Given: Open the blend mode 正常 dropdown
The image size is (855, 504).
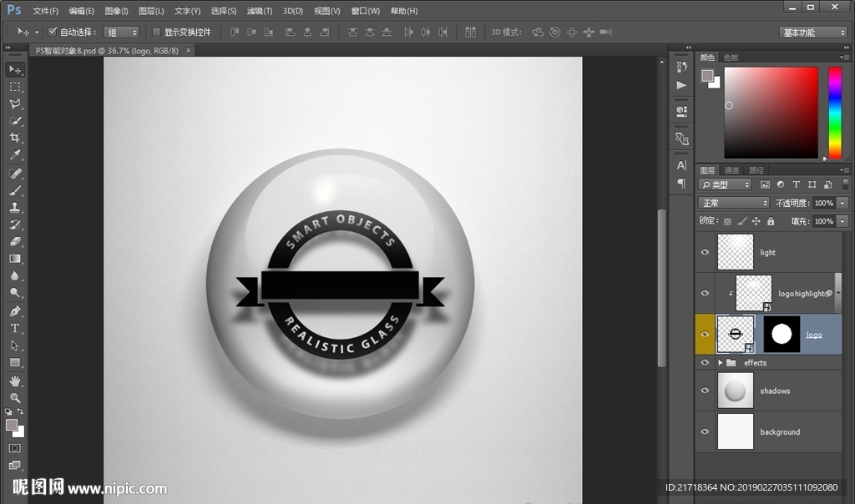Looking at the screenshot, I should point(734,203).
